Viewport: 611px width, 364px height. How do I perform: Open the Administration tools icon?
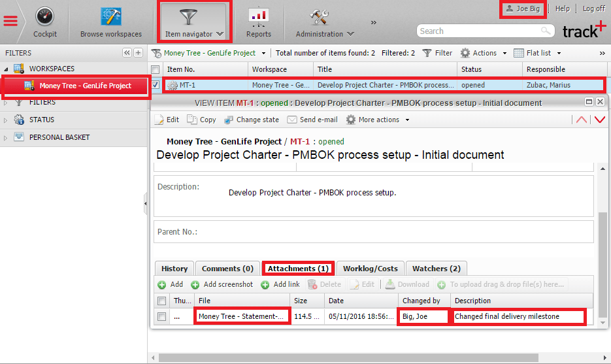pyautogui.click(x=320, y=17)
